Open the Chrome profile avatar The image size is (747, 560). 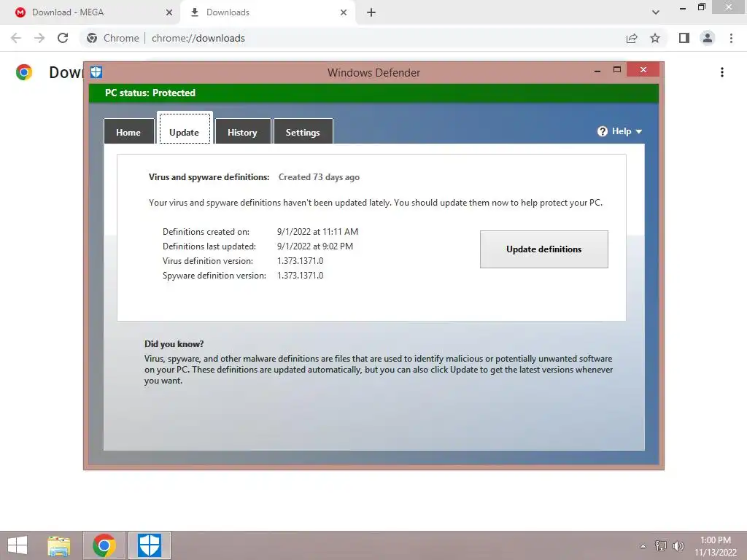[x=708, y=38]
